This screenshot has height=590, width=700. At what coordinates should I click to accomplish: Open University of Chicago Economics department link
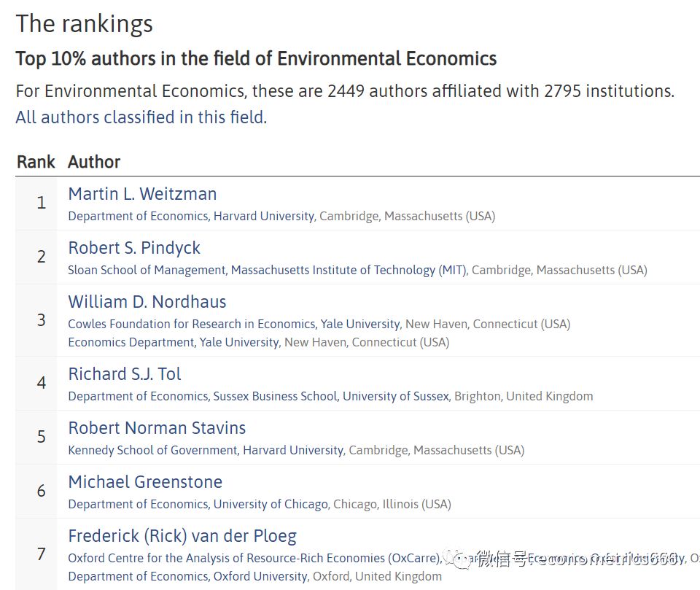[x=198, y=504]
